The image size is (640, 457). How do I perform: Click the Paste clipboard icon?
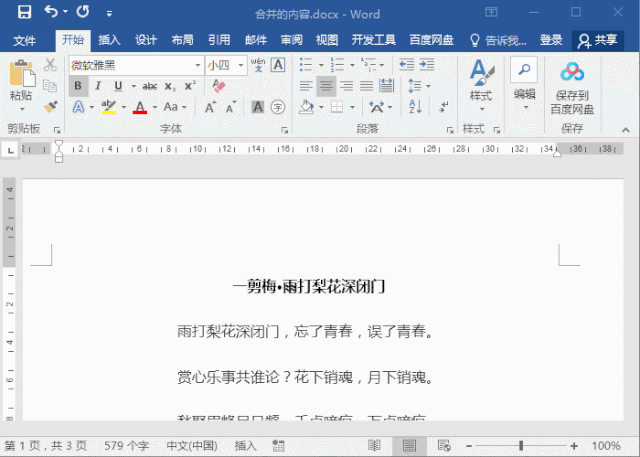point(21,73)
